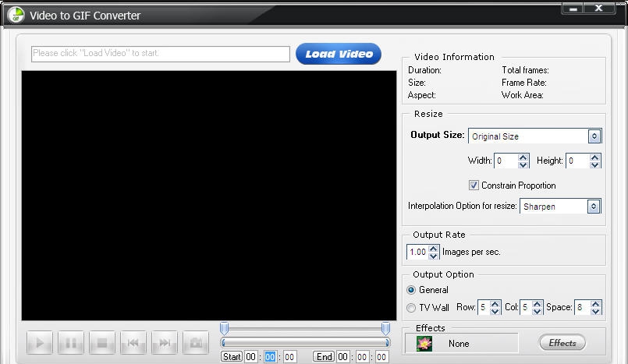Select the General output option
The height and width of the screenshot is (364, 628).
411,290
